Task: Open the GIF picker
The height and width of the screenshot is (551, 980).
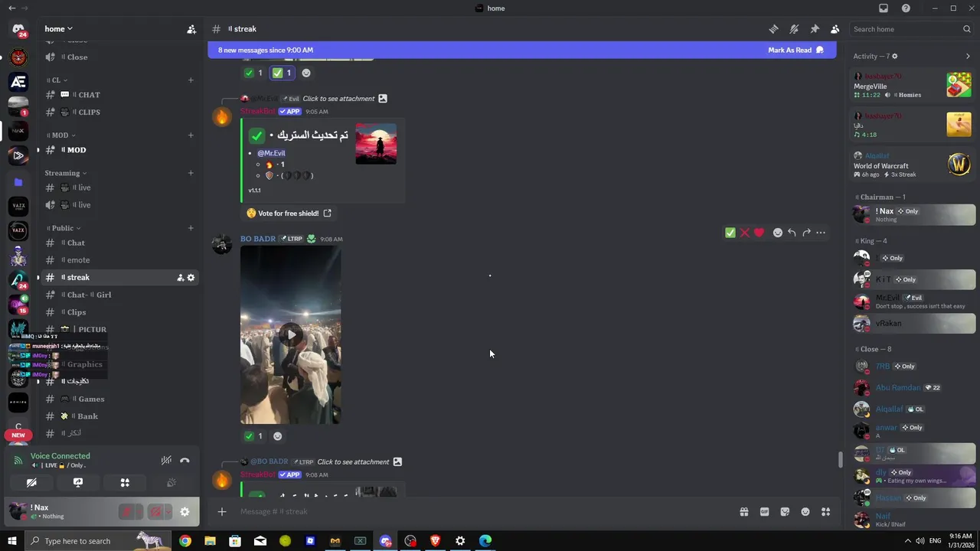Action: coord(764,512)
